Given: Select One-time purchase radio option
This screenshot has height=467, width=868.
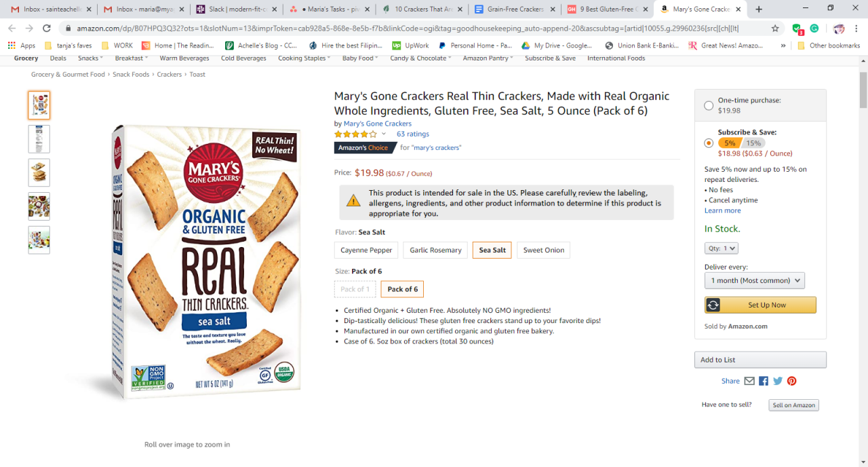Looking at the screenshot, I should pyautogui.click(x=709, y=105).
